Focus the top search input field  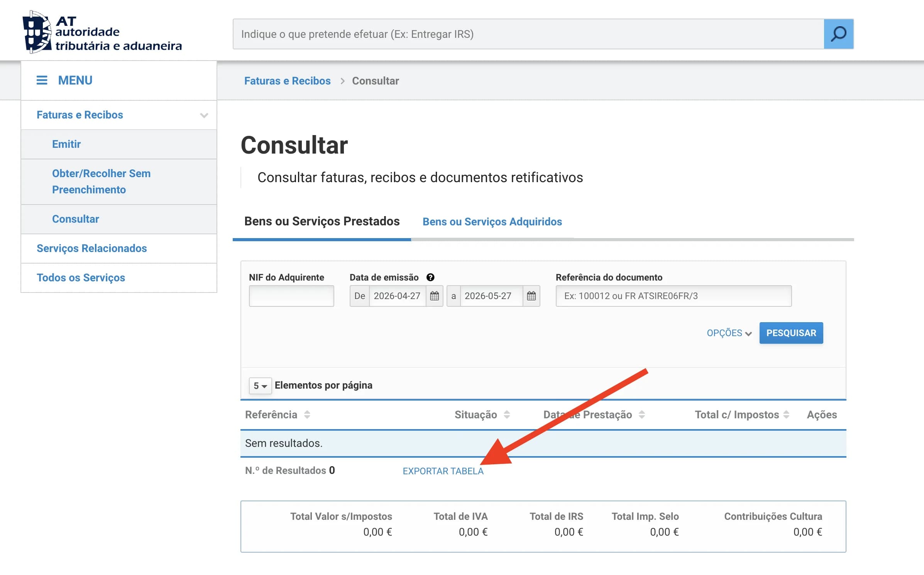tap(528, 34)
